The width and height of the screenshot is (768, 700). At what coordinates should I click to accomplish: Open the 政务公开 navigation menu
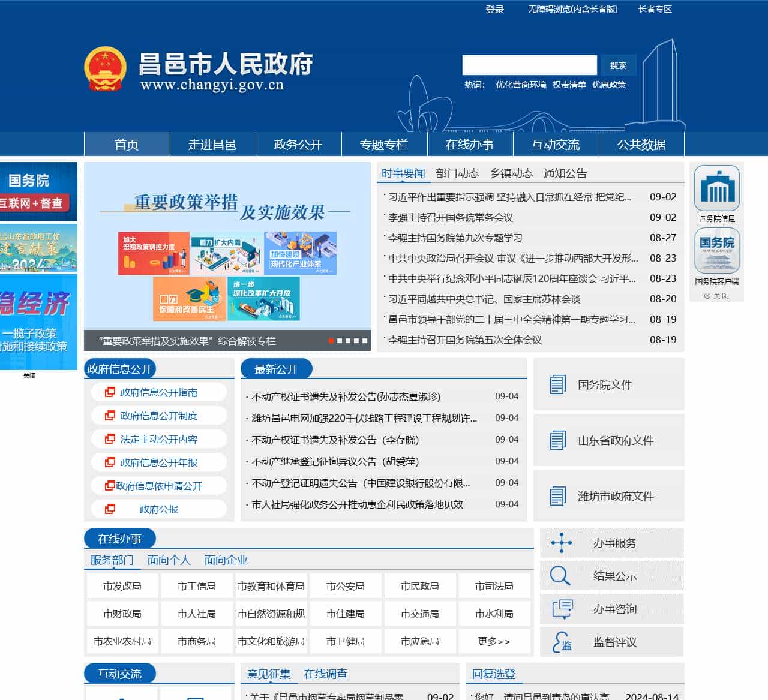(298, 145)
